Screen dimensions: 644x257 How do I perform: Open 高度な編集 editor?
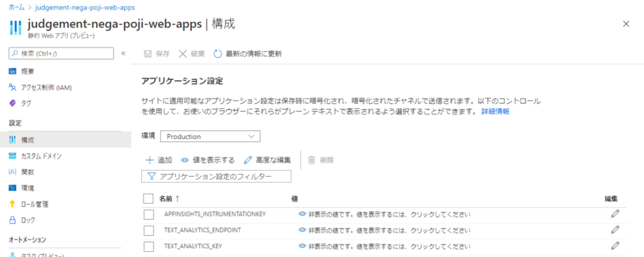coord(267,160)
